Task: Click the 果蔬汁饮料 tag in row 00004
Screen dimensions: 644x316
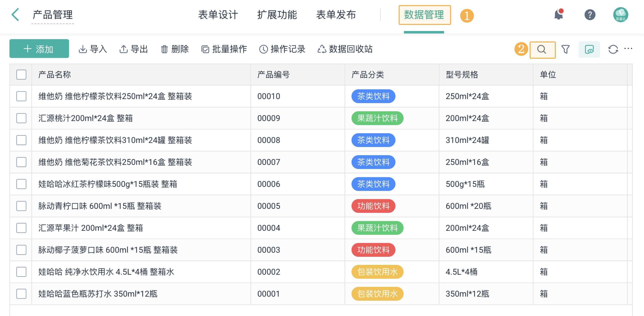Action: [x=377, y=228]
